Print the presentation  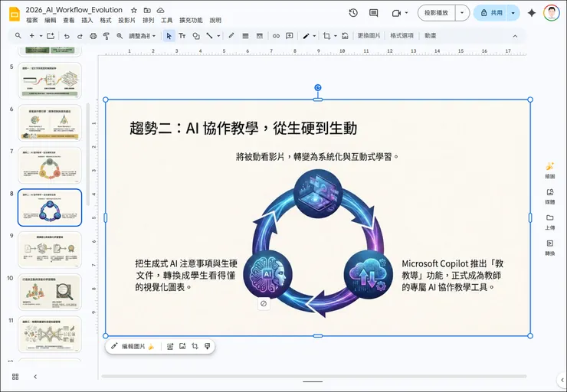point(93,36)
